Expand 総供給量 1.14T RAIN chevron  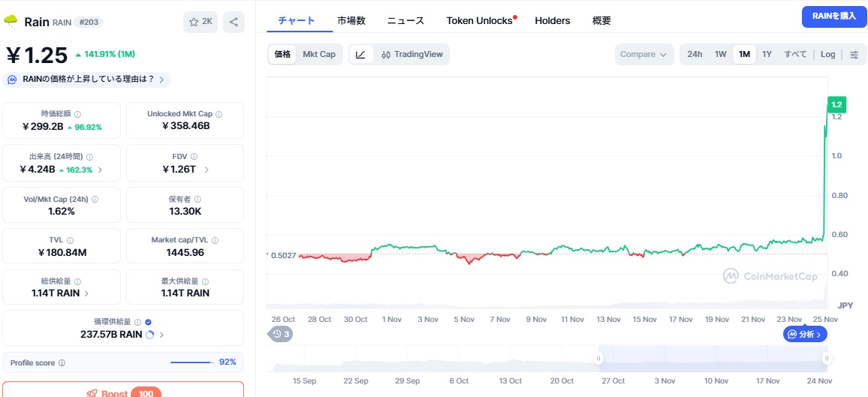86,293
